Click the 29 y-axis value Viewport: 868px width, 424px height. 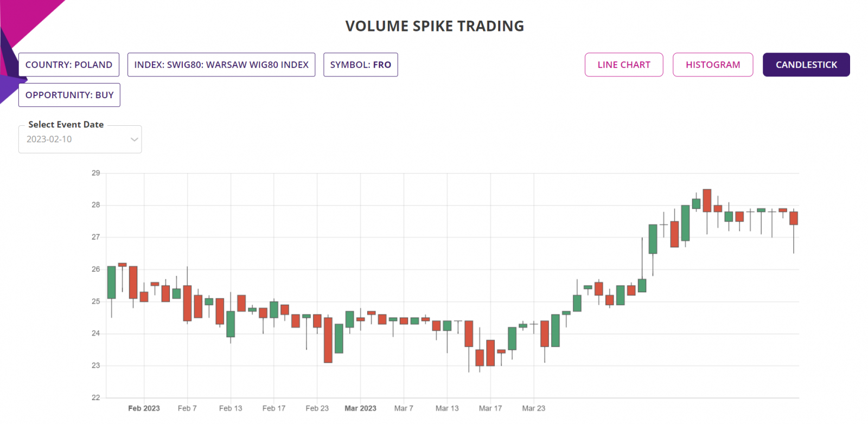point(96,173)
